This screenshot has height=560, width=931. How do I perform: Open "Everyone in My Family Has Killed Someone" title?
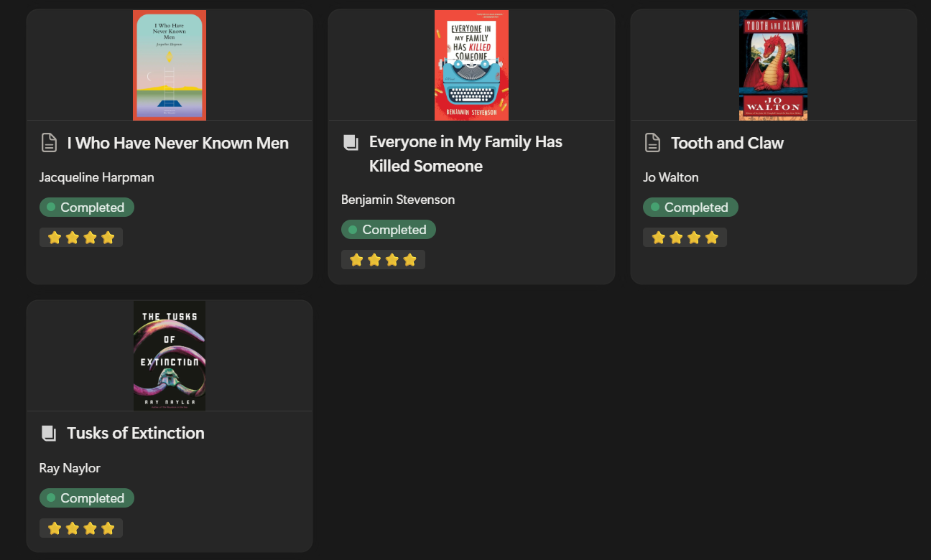coord(465,153)
